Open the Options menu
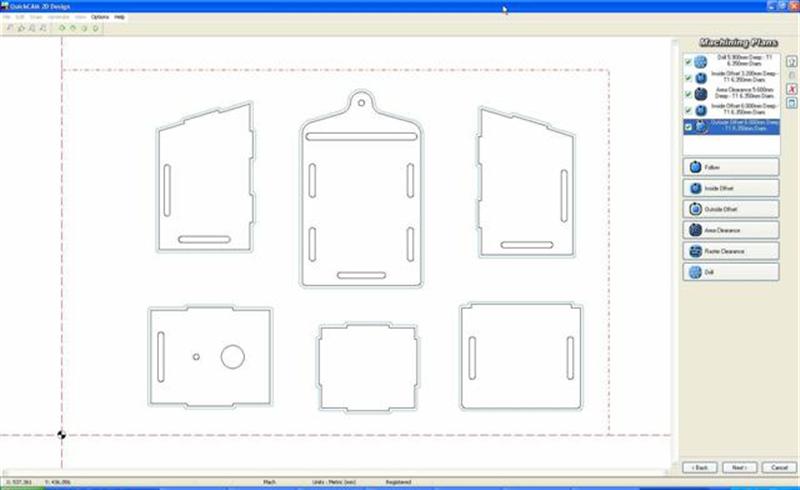800x490 pixels. pos(100,17)
